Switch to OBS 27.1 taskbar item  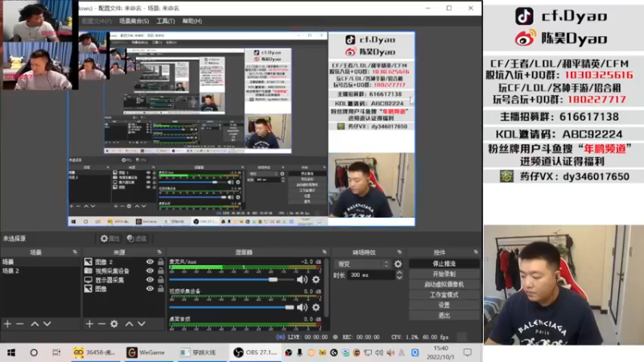(x=254, y=352)
